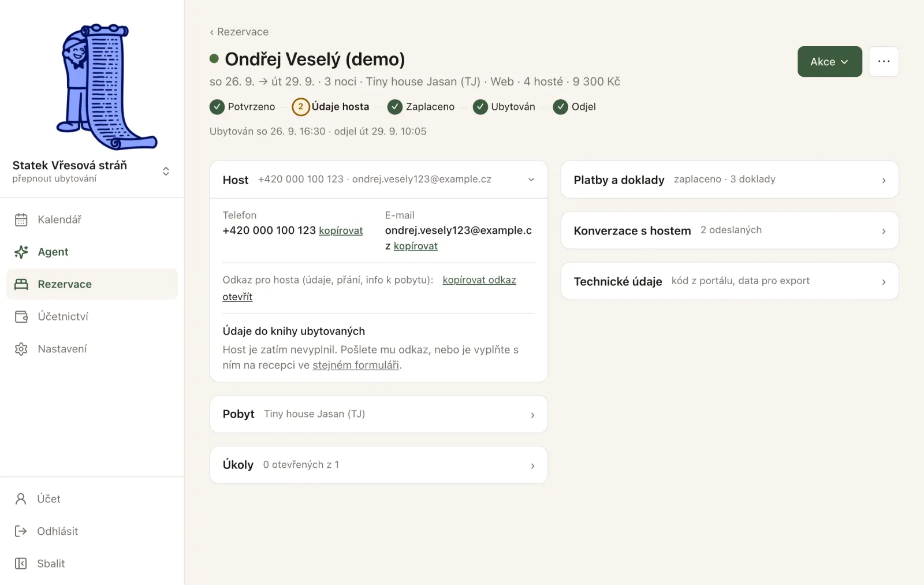Select Odhlásit to log out
The width and height of the screenshot is (924, 585).
click(x=92, y=531)
